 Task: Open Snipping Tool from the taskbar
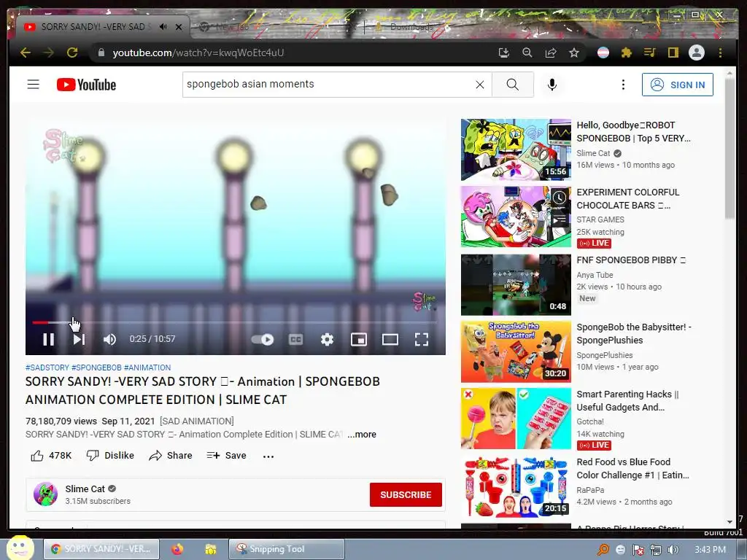pyautogui.click(x=286, y=549)
